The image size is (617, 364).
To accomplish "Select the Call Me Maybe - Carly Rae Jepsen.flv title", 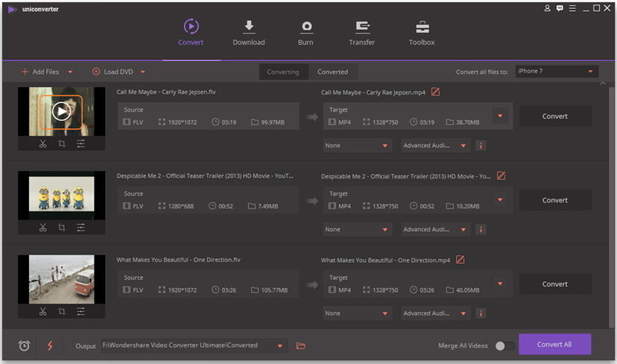I will [166, 92].
